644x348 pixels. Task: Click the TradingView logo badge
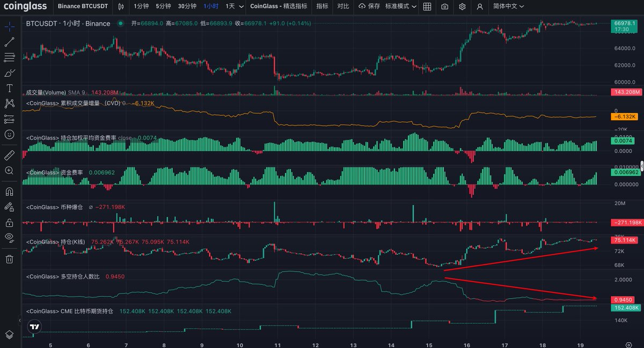(34, 327)
